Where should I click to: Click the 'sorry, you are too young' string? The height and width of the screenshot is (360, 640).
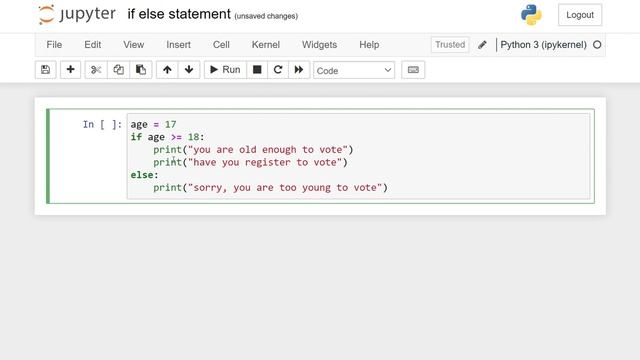(x=284, y=187)
